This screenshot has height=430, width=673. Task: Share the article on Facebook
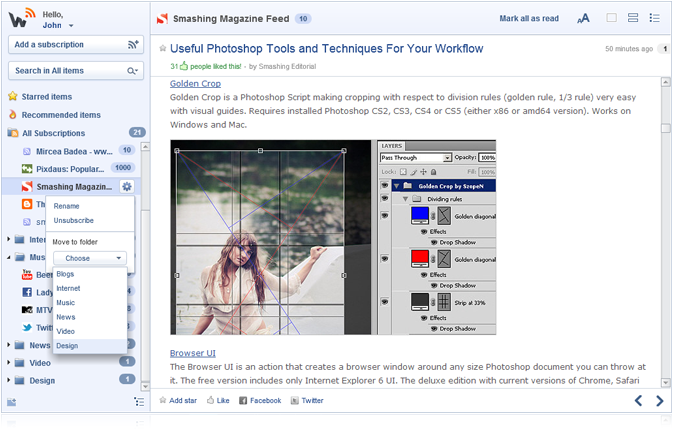(x=259, y=400)
